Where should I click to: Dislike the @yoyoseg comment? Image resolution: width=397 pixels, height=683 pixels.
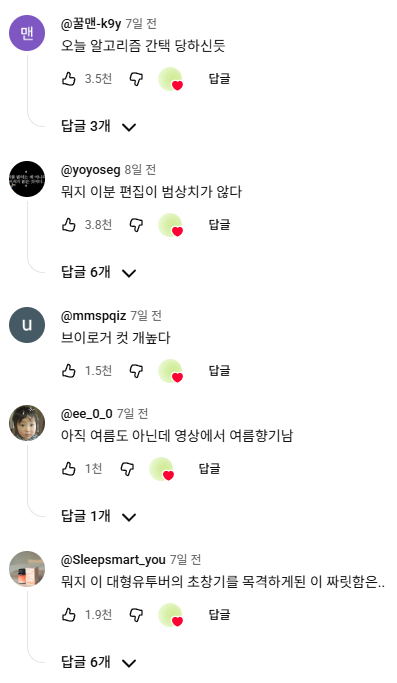136,225
